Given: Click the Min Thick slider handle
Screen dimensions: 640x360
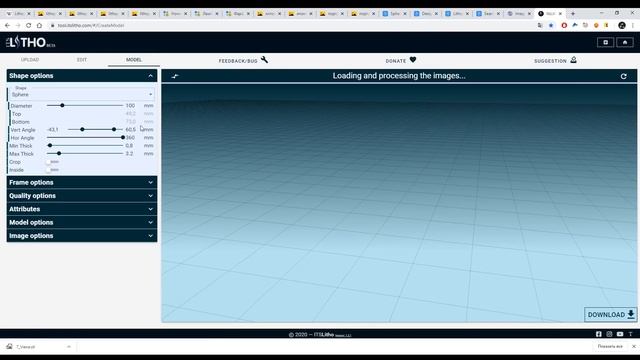Looking at the screenshot, I should [50, 146].
